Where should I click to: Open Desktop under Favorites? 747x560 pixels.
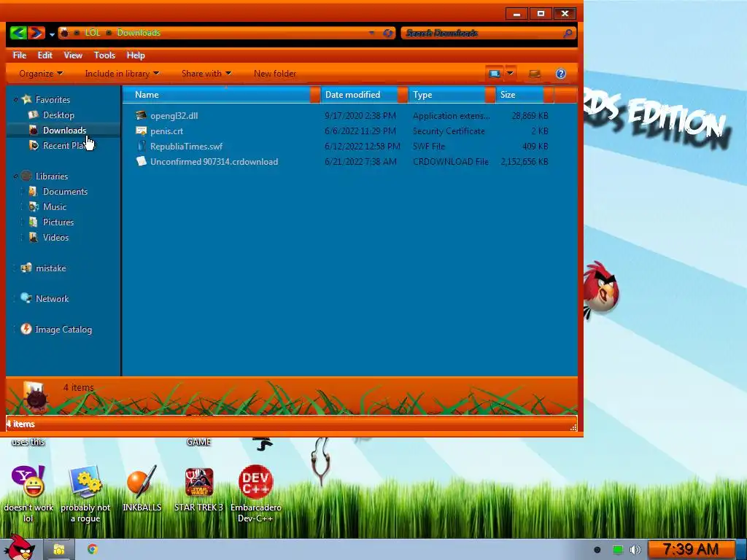pyautogui.click(x=58, y=114)
